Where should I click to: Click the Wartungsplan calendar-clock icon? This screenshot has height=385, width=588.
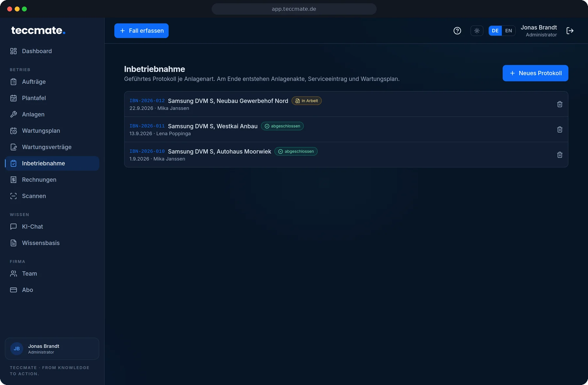[x=13, y=131]
